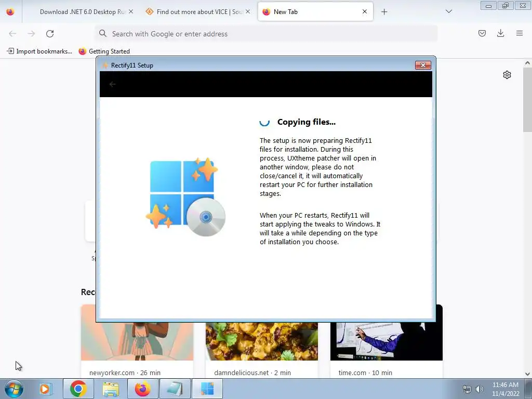Go forward one page in Firefox
Image resolution: width=532 pixels, height=399 pixels.
click(x=31, y=34)
